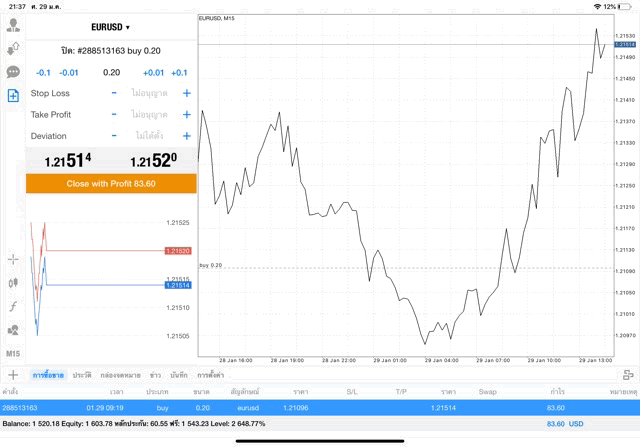Add new item with bottom plus icon
Viewport: 640px width, 447px height.
(13, 375)
